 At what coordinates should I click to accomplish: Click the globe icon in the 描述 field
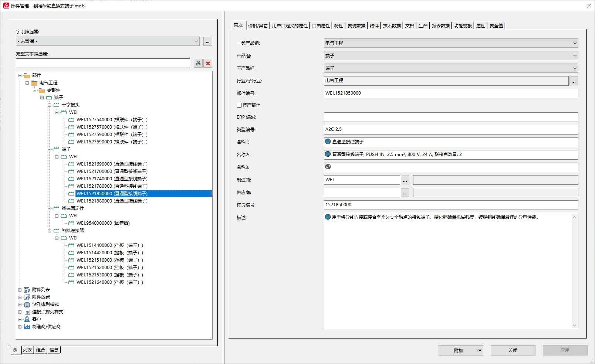point(328,217)
